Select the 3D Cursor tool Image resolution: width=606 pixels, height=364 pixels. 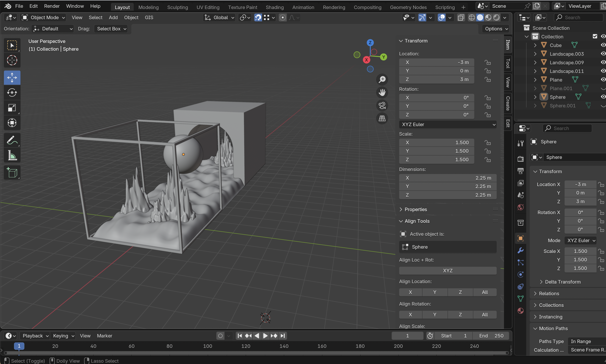[12, 60]
